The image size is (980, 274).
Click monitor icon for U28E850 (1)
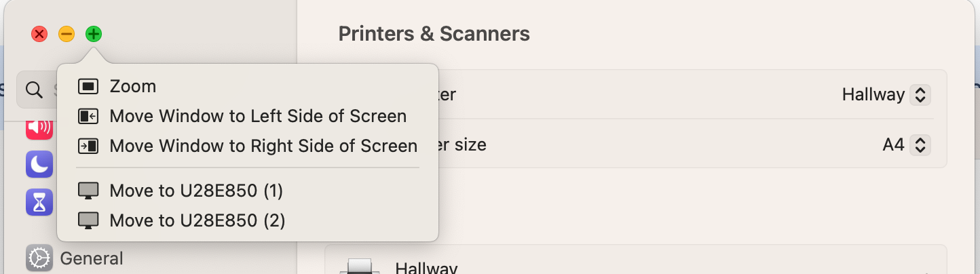click(x=88, y=191)
